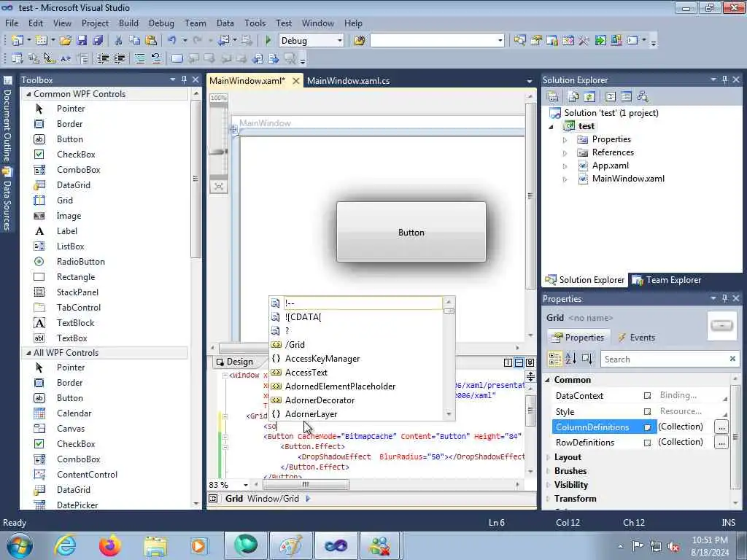The width and height of the screenshot is (747, 560).
Task: Click the Save floppy disk icon
Action: click(82, 41)
